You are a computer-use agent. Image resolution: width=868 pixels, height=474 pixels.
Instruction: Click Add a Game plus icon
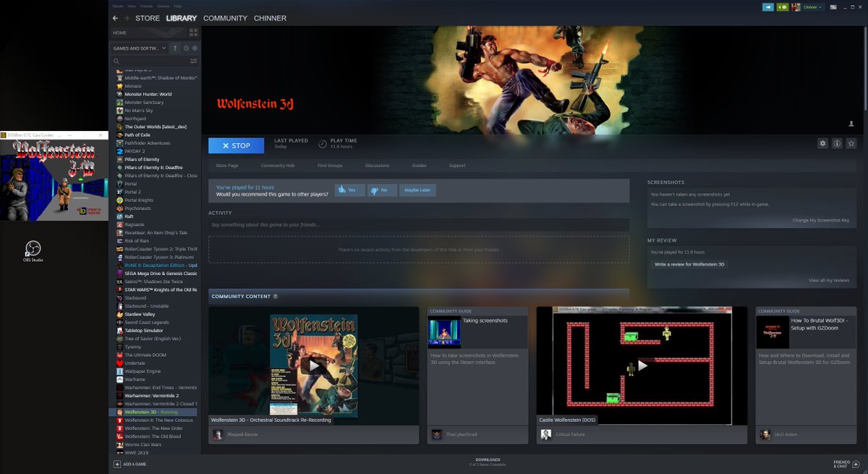click(117, 464)
